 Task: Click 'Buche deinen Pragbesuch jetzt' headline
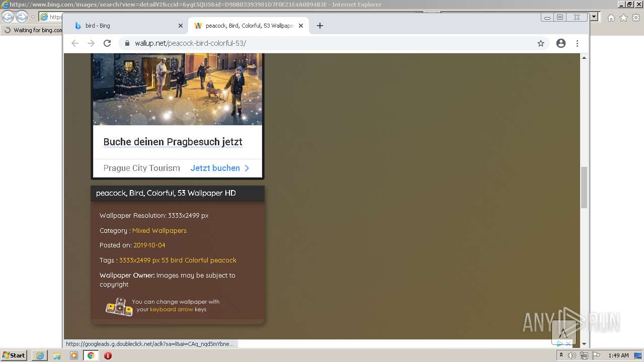coord(173,142)
